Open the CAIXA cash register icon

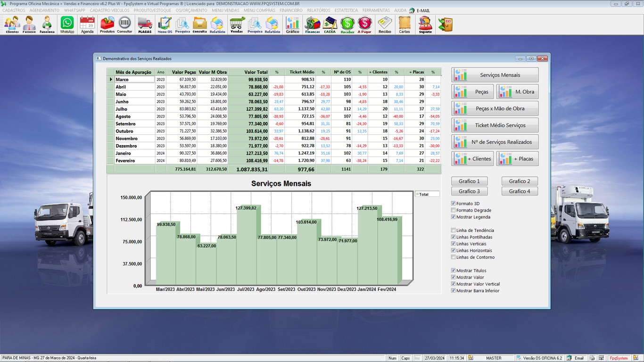(330, 25)
